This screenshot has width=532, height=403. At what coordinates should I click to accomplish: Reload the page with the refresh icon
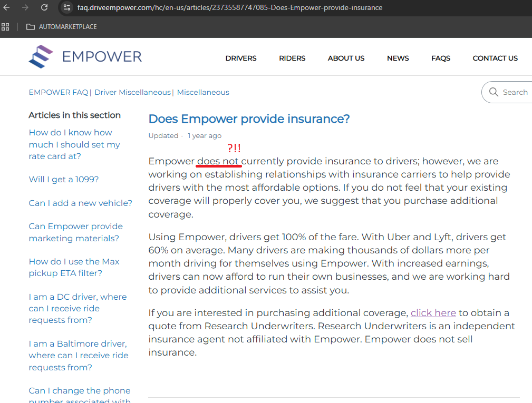coord(44,7)
